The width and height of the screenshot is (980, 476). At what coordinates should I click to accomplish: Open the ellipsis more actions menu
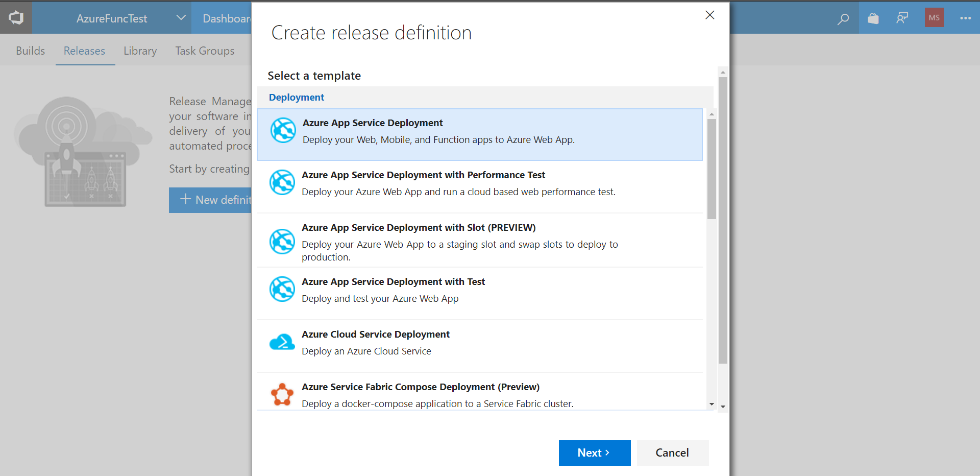(x=965, y=18)
